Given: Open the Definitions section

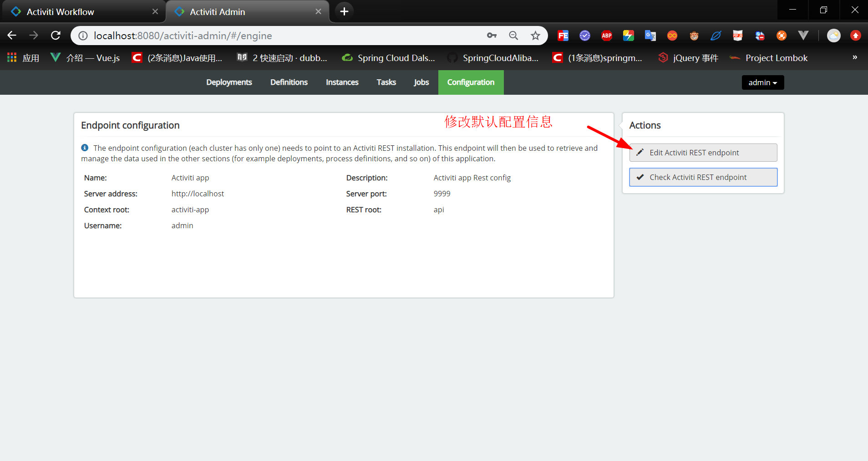Looking at the screenshot, I should pyautogui.click(x=289, y=82).
